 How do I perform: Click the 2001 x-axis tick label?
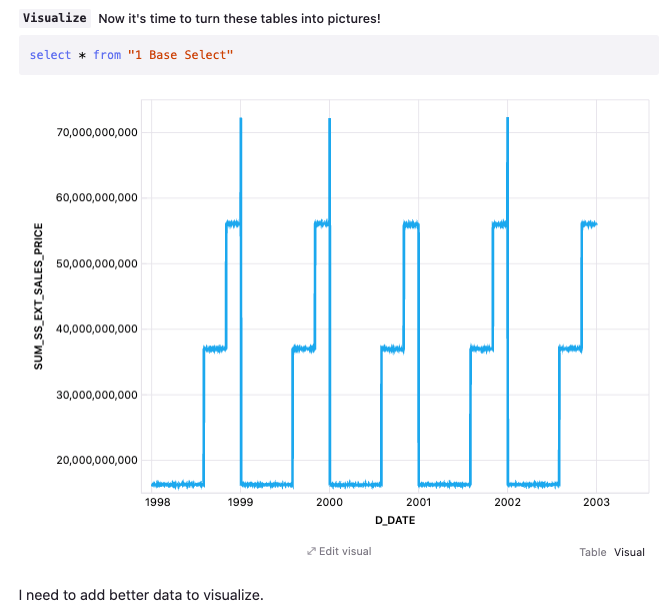tap(419, 502)
